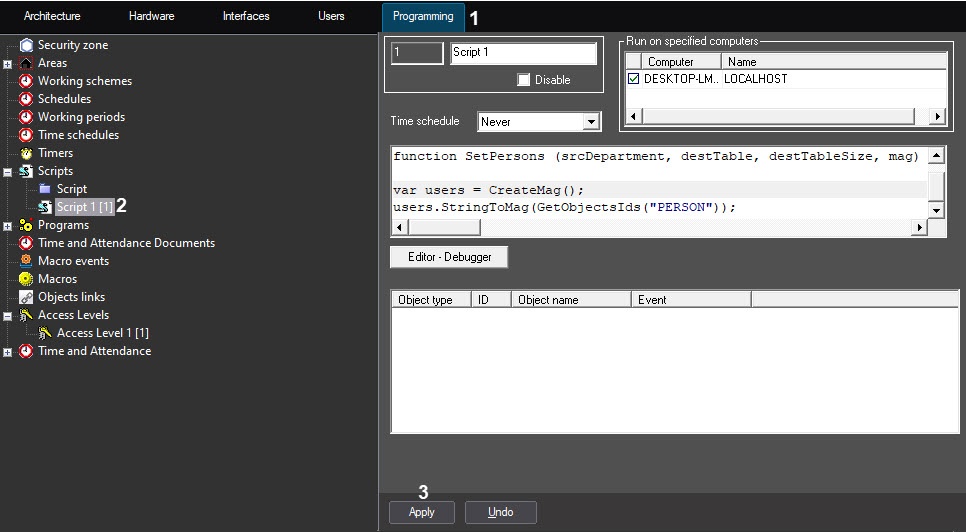
Task: Open the Editor - Debugger button
Action: click(x=448, y=257)
